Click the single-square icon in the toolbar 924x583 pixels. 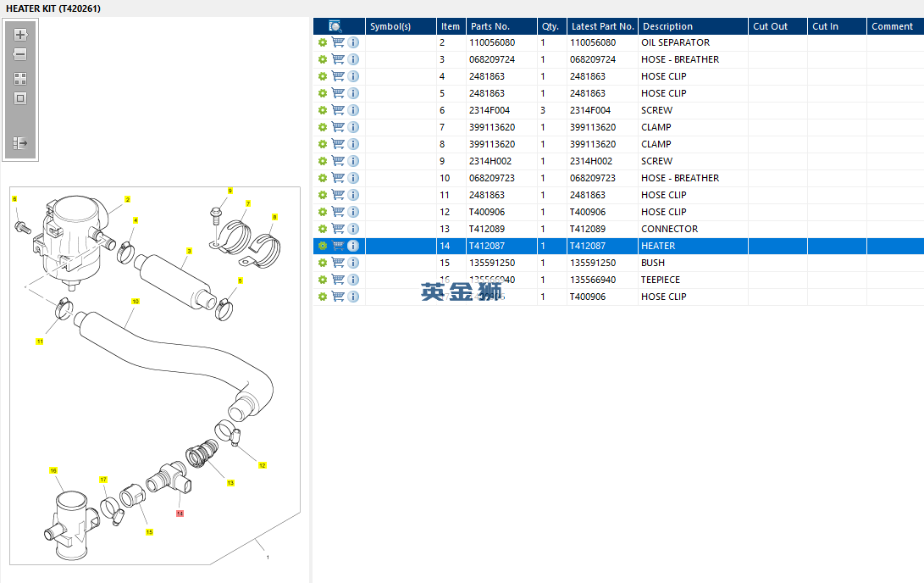[20, 98]
